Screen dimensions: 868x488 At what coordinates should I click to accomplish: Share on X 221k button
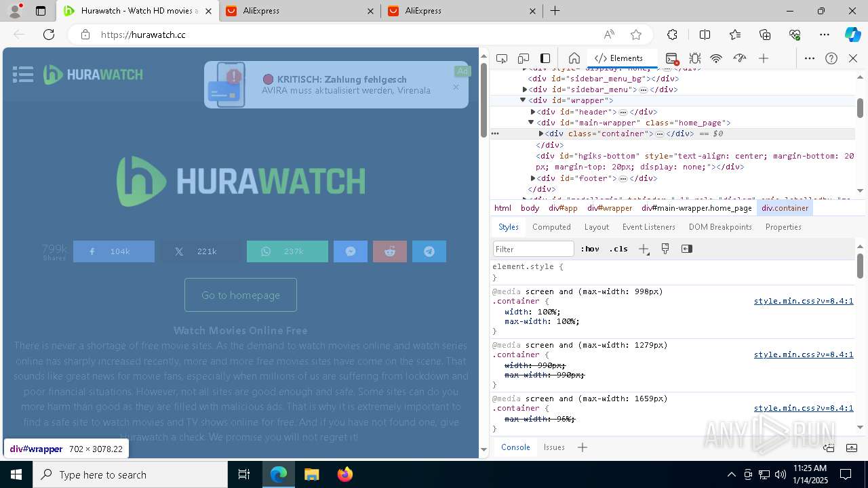pyautogui.click(x=201, y=251)
